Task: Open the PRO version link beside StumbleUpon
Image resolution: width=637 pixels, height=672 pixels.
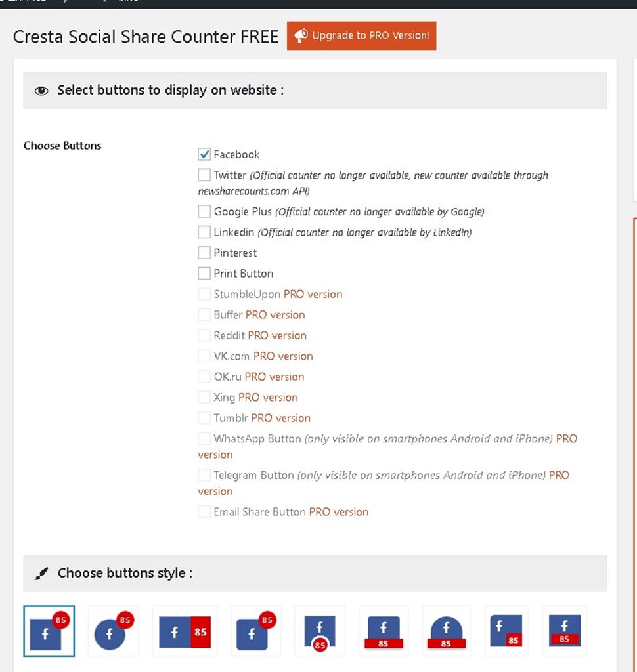Action: click(313, 294)
